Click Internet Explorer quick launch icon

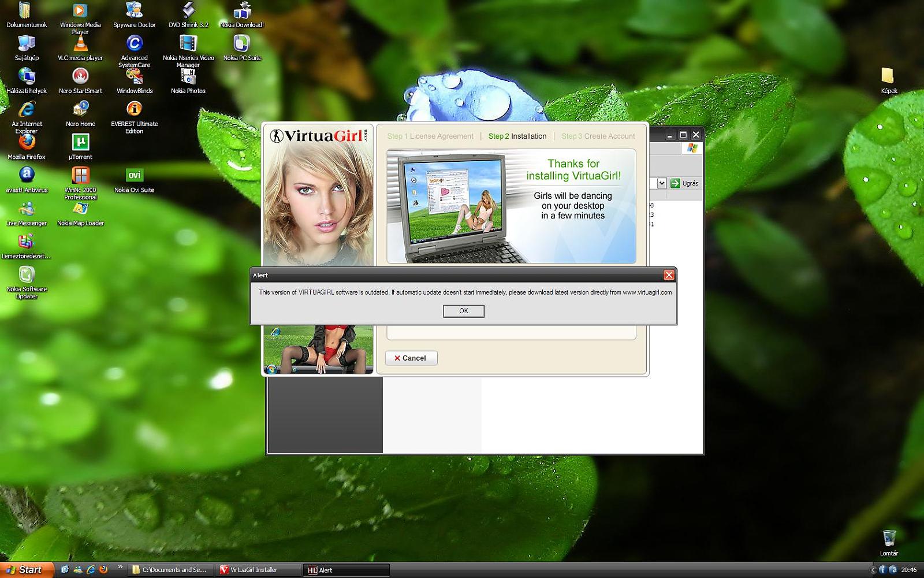(x=91, y=569)
